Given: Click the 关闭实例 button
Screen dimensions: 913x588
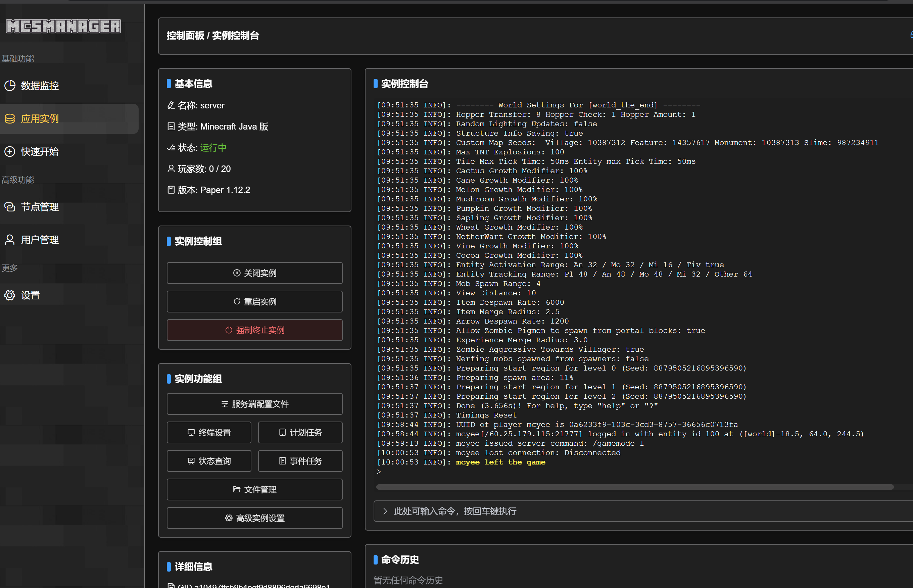Looking at the screenshot, I should tap(255, 273).
